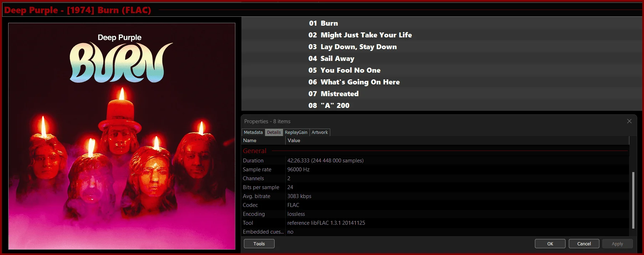Image resolution: width=644 pixels, height=255 pixels.
Task: Select the Sample rate value 96000 Hz
Action: (x=298, y=170)
